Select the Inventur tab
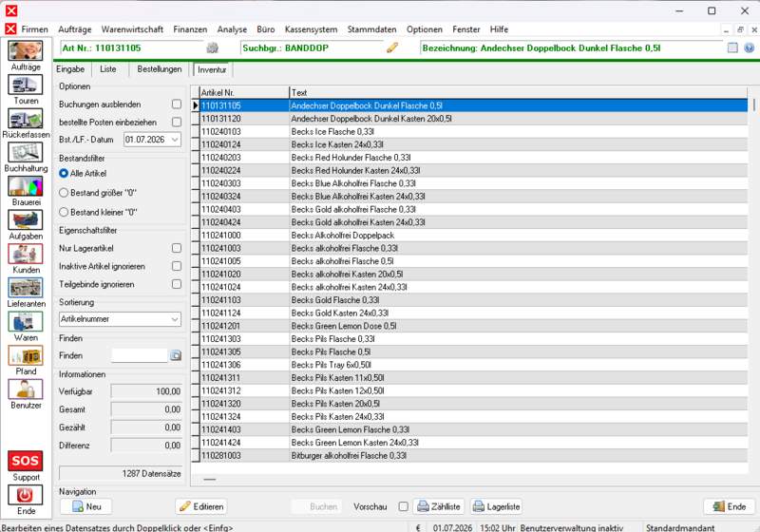 212,69
